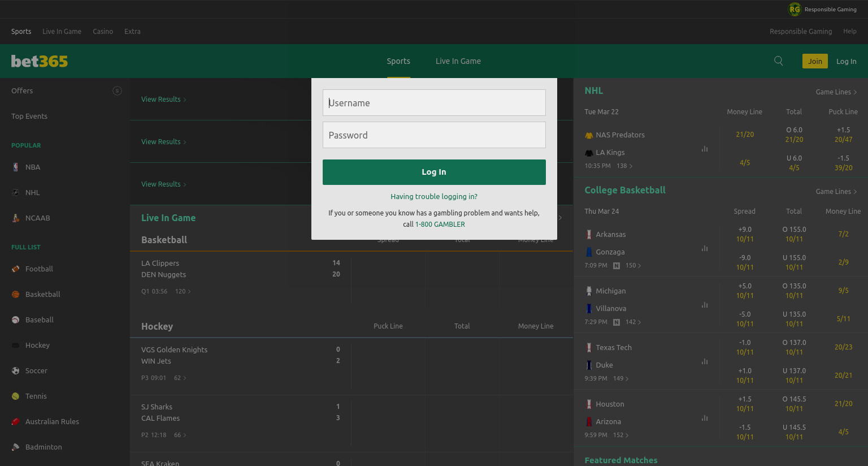This screenshot has height=466, width=868.
Task: Open Responsible Gaming link in nav bar
Action: [801, 32]
